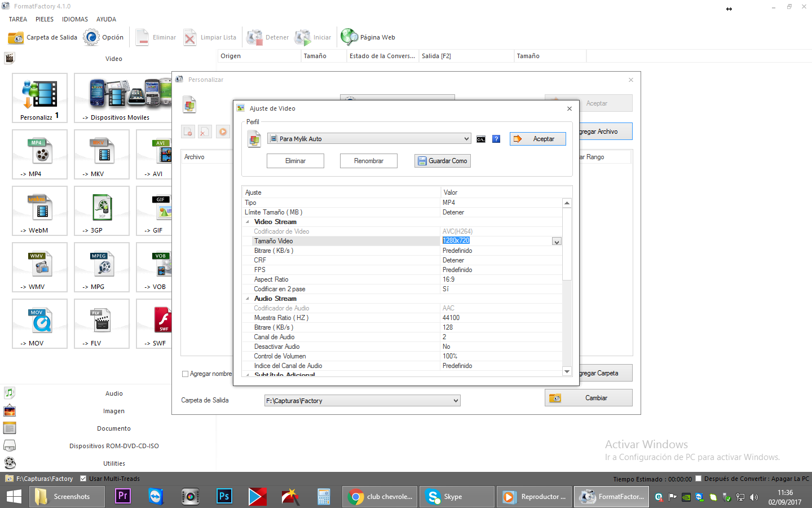
Task: Click the Carpeta de Salida toolbar icon
Action: pyautogui.click(x=16, y=38)
